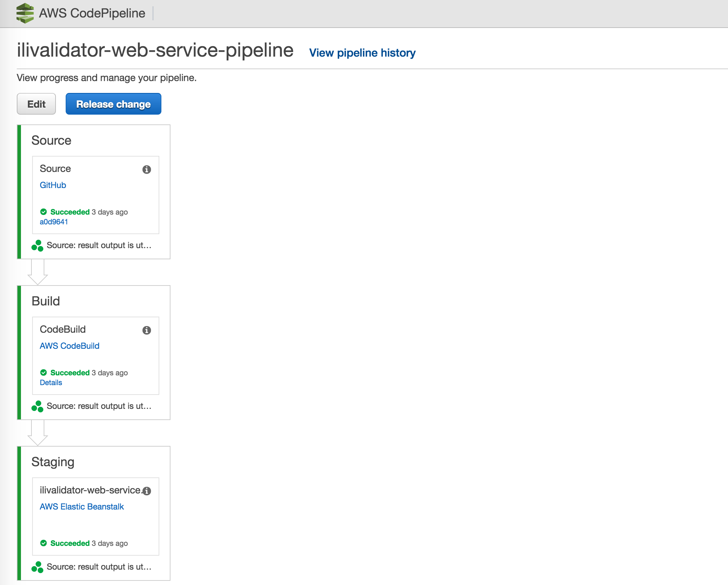Open the AWS CodeBuild provider link
The width and height of the screenshot is (728, 585).
coord(70,346)
